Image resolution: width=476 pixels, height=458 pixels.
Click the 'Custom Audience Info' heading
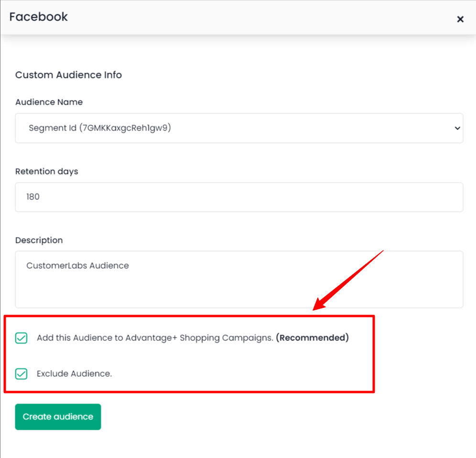(68, 75)
